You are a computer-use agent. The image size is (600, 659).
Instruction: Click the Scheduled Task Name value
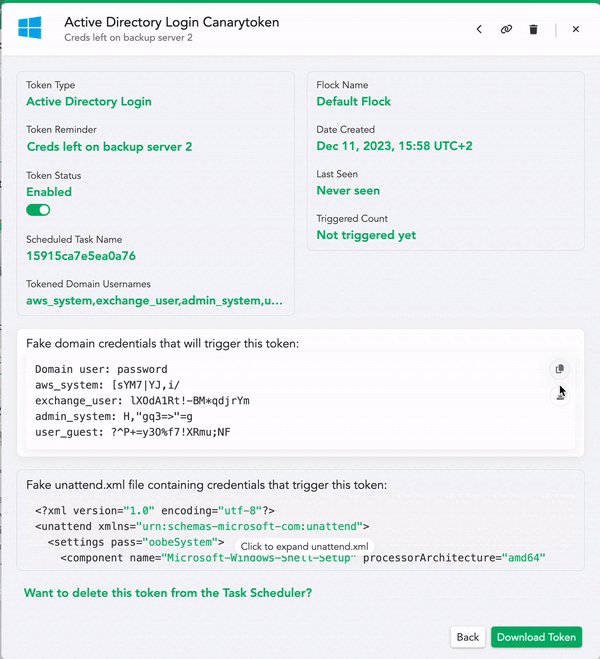81,256
